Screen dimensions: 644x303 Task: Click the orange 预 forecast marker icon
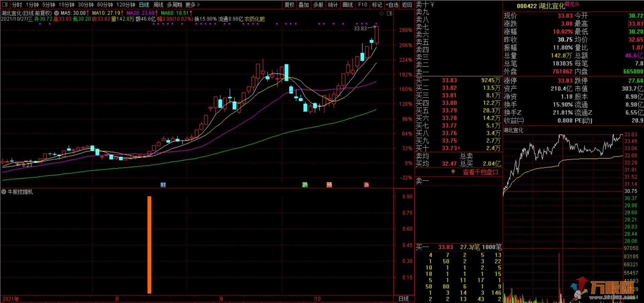point(329,185)
